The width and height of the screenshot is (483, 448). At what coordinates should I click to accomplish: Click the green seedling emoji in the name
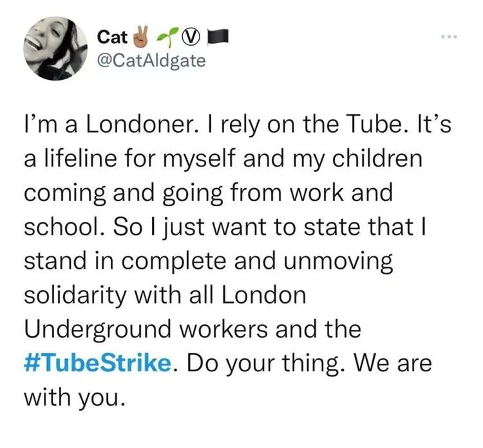pos(167,37)
